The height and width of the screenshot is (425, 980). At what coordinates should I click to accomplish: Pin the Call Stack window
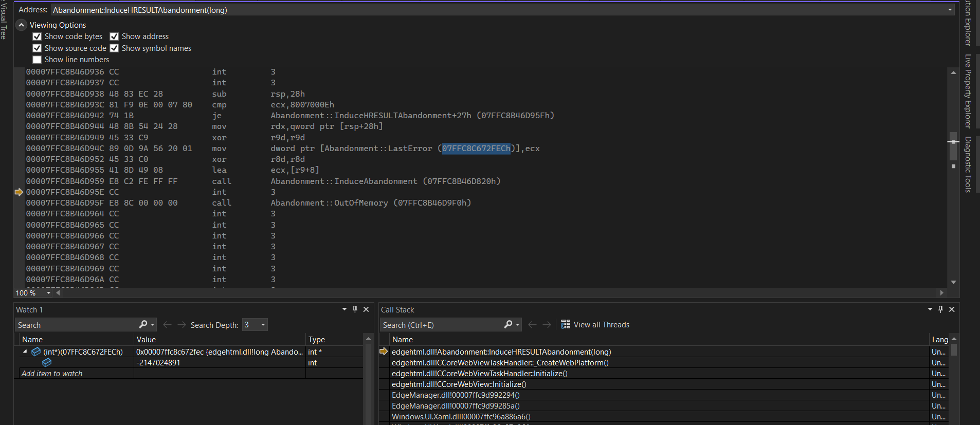[x=940, y=309]
